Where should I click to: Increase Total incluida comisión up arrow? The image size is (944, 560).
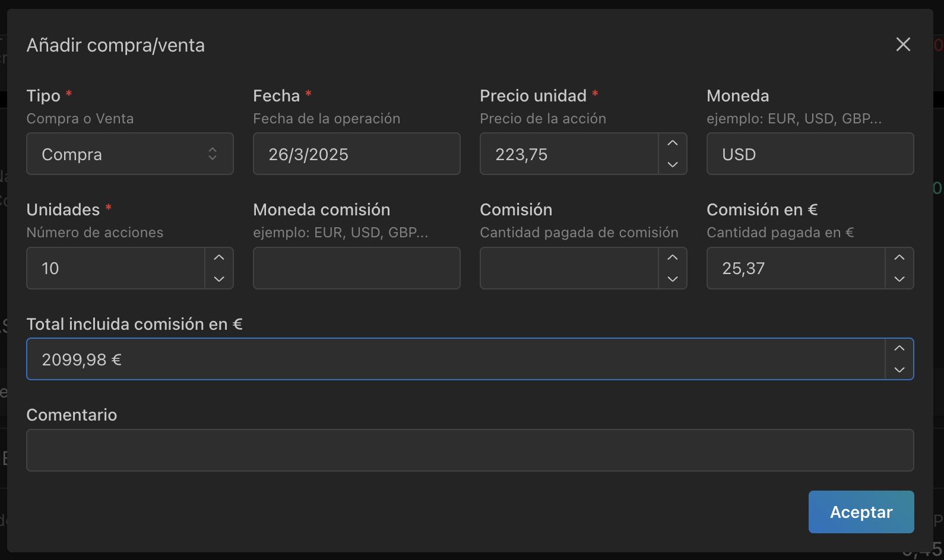pyautogui.click(x=899, y=348)
